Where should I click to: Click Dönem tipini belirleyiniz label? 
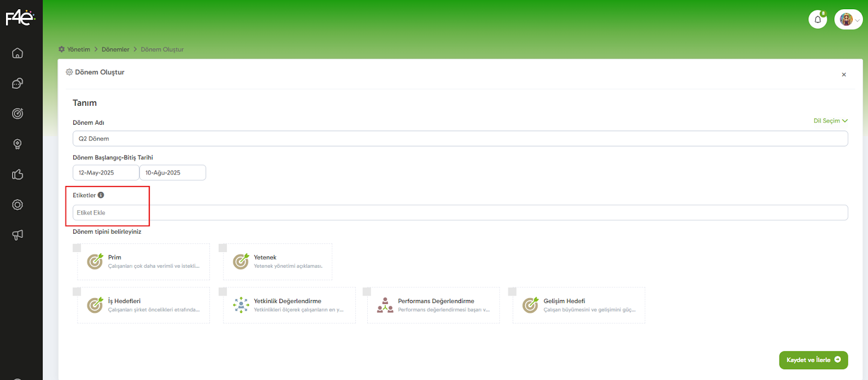[x=107, y=231]
